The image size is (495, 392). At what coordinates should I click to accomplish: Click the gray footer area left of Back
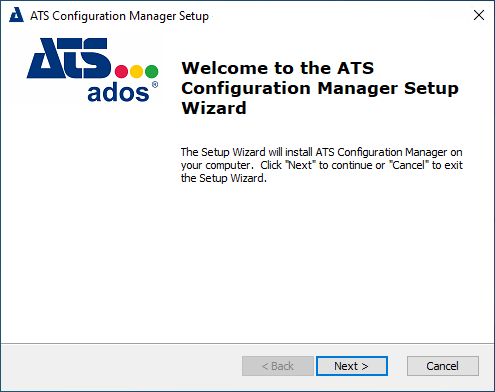tap(122, 366)
